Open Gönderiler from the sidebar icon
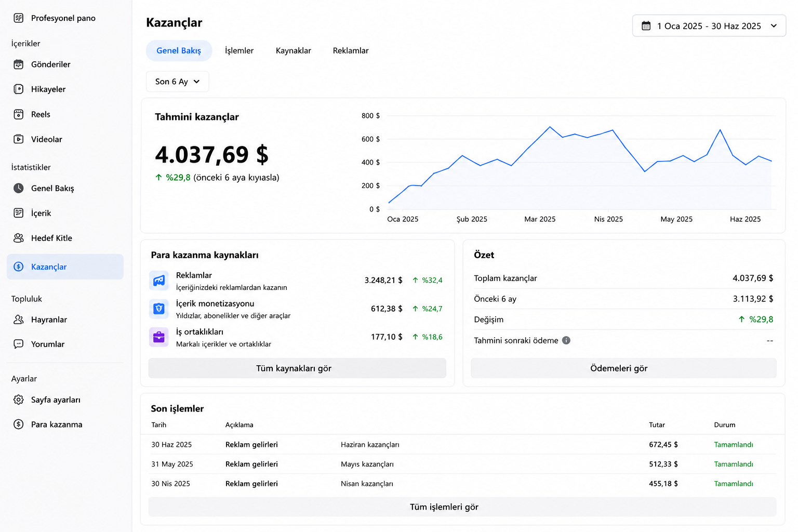The height and width of the screenshot is (532, 798). [19, 64]
